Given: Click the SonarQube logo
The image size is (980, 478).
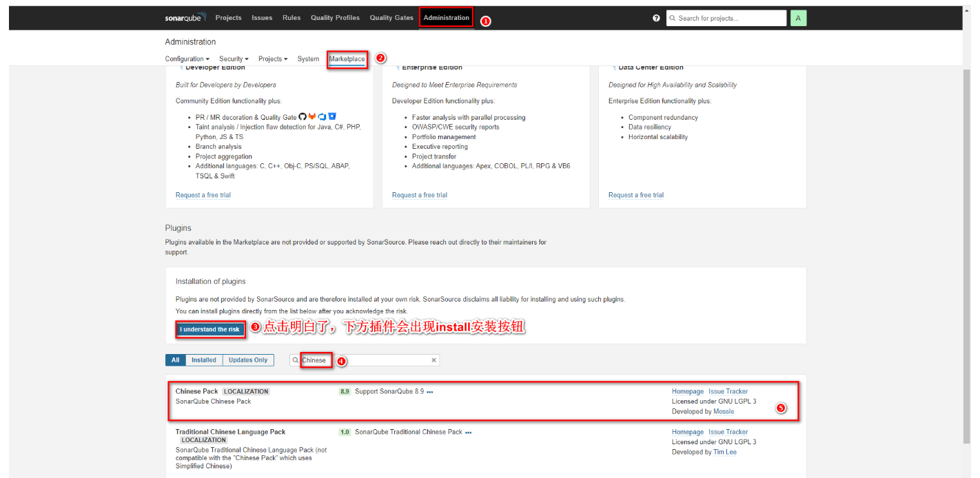Looking at the screenshot, I should point(185,18).
